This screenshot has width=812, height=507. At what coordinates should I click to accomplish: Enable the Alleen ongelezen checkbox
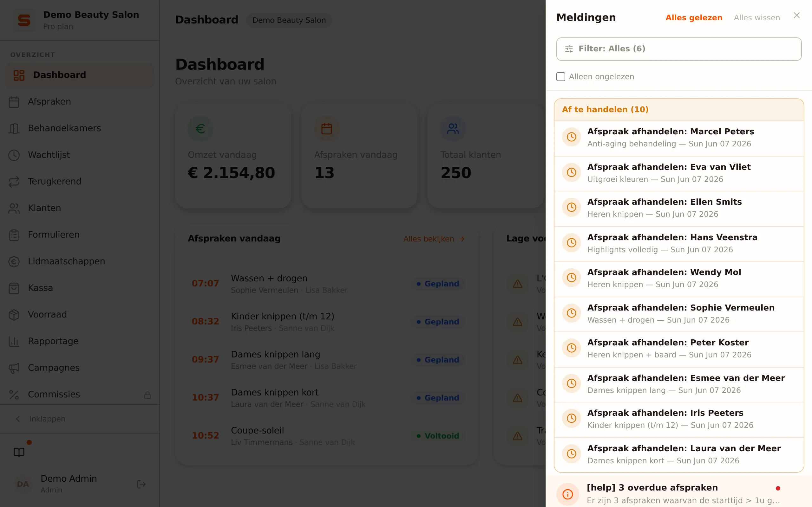click(x=561, y=77)
